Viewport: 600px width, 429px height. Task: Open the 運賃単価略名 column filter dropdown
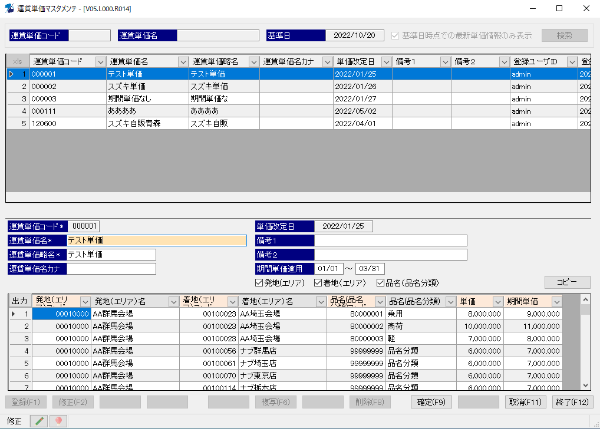click(x=254, y=62)
